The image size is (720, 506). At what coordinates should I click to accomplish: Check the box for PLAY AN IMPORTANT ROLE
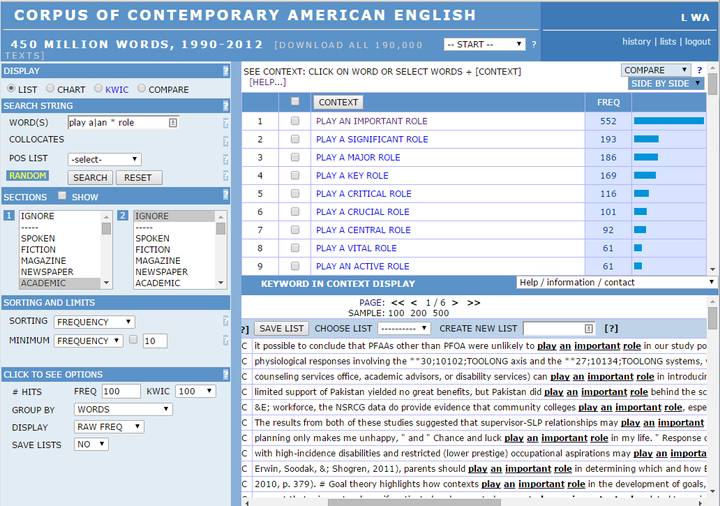(295, 121)
